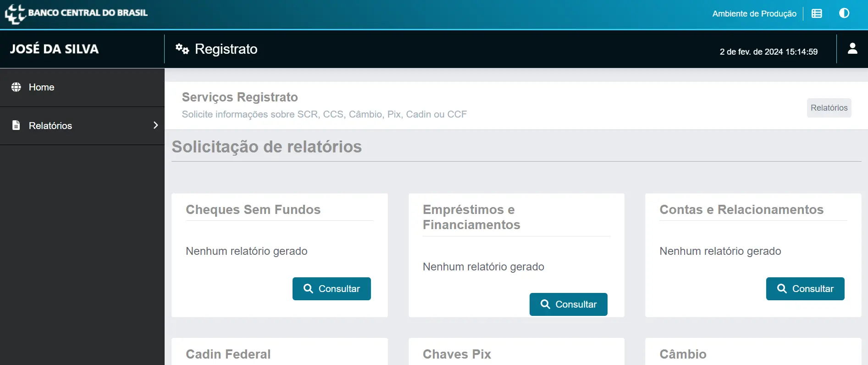
Task: Click the Relatórios breadcrumb button
Action: (x=829, y=108)
